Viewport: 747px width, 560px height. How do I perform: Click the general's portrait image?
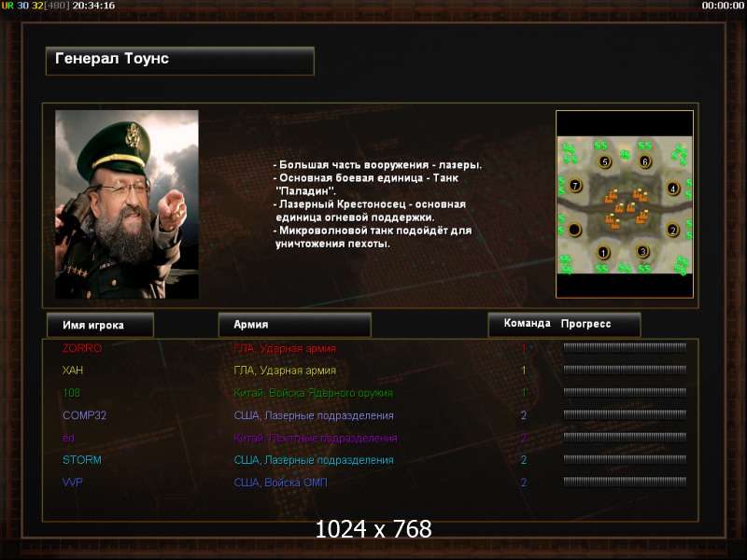pyautogui.click(x=127, y=204)
